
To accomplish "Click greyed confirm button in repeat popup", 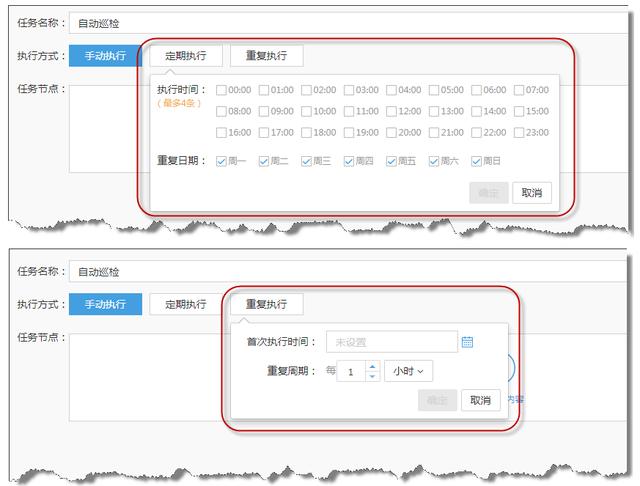I will click(438, 400).
